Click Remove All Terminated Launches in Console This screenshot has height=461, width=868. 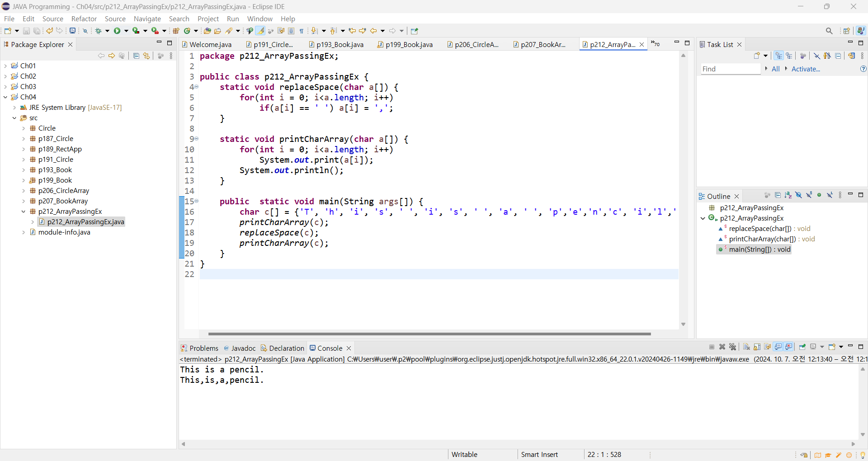(733, 347)
